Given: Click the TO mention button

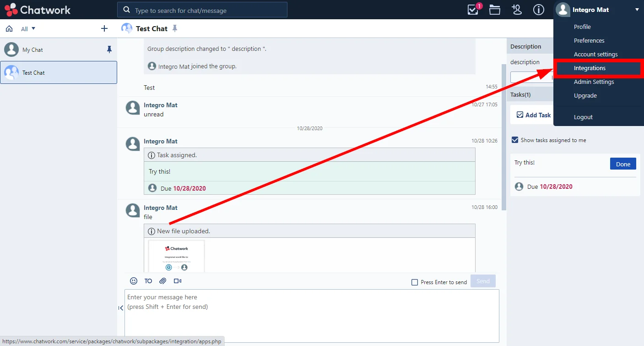Looking at the screenshot, I should [148, 281].
